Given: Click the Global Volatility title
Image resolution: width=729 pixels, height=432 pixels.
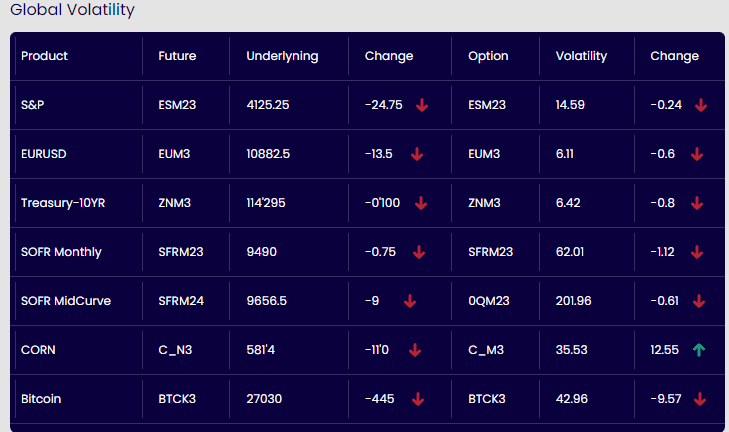Looking at the screenshot, I should click(x=72, y=11).
